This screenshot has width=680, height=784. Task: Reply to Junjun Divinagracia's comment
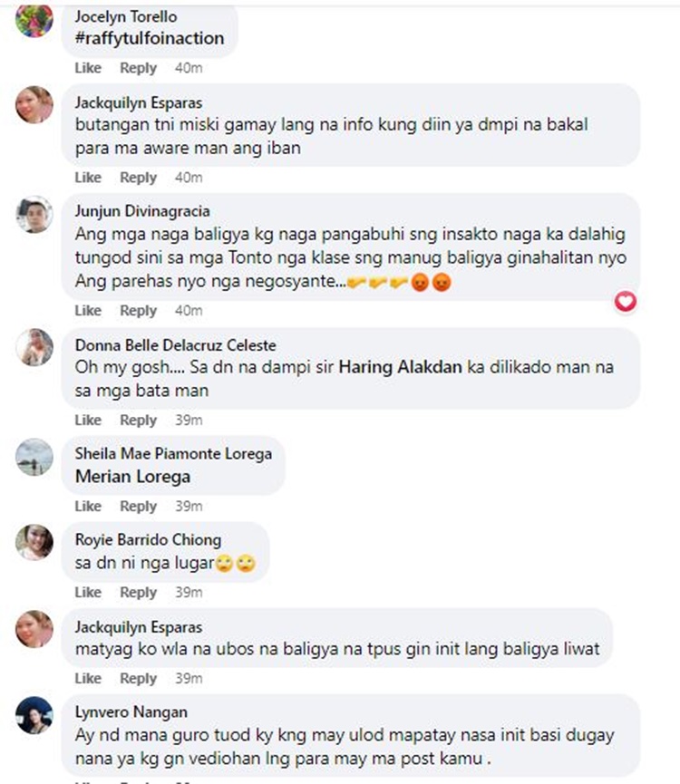tap(138, 311)
